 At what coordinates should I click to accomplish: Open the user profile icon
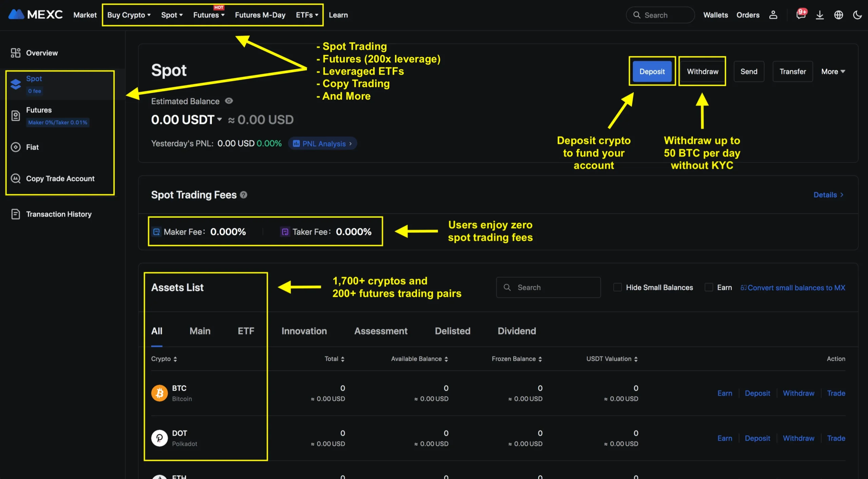click(773, 15)
